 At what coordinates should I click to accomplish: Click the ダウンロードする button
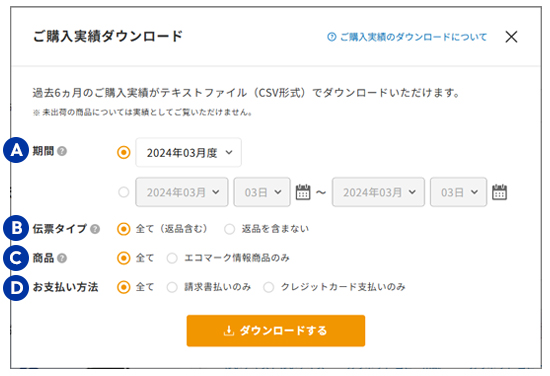(x=276, y=331)
